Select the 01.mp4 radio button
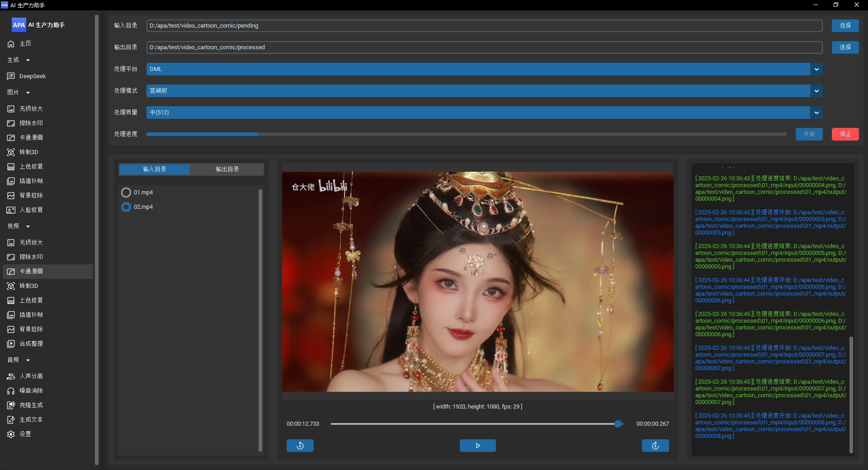Viewport: 868px width, 470px height. point(126,193)
